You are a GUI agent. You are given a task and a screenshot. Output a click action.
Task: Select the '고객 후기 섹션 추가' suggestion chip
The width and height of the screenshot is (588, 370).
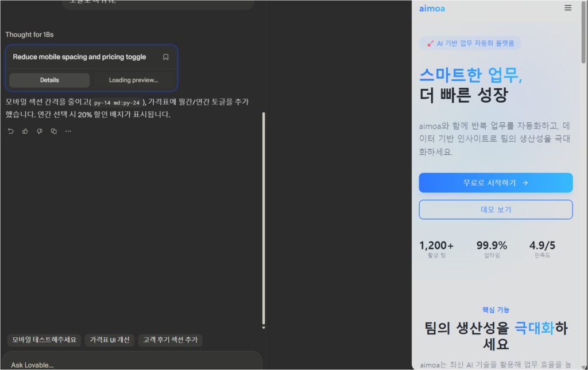170,340
